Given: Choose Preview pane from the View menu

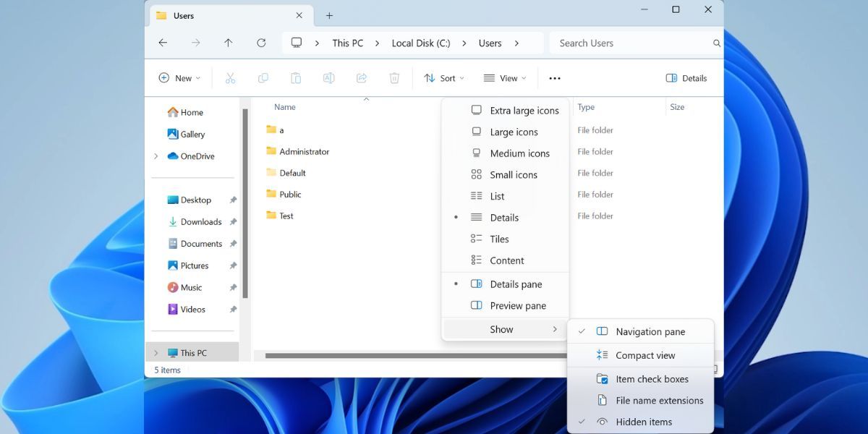Looking at the screenshot, I should coord(516,305).
